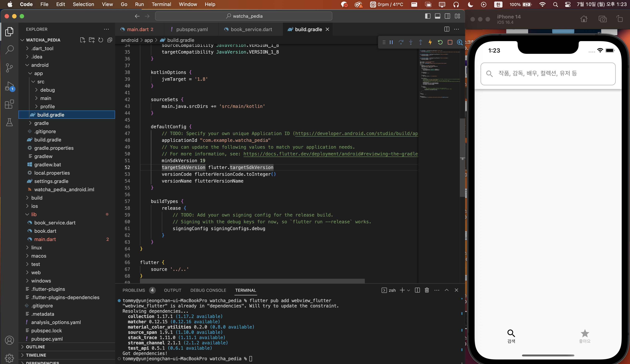This screenshot has height=364, width=630.
Task: Open Spotlight search in menu bar
Action: tap(555, 4)
